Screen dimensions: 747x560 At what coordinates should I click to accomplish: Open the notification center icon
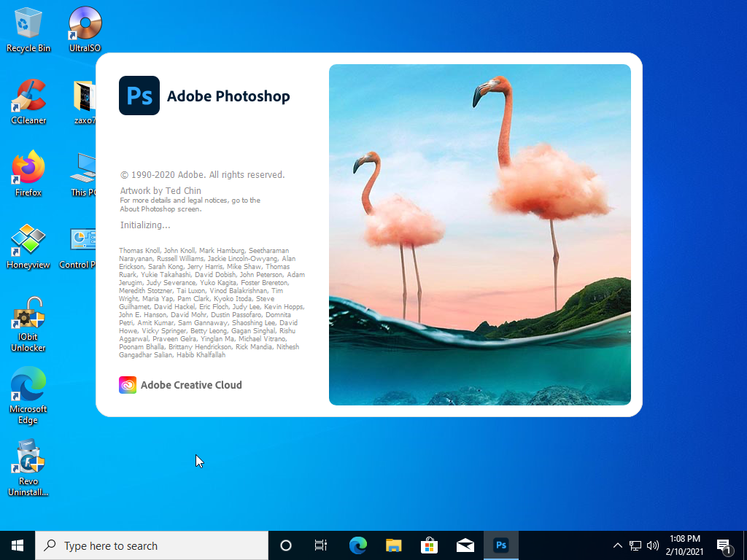pos(724,547)
